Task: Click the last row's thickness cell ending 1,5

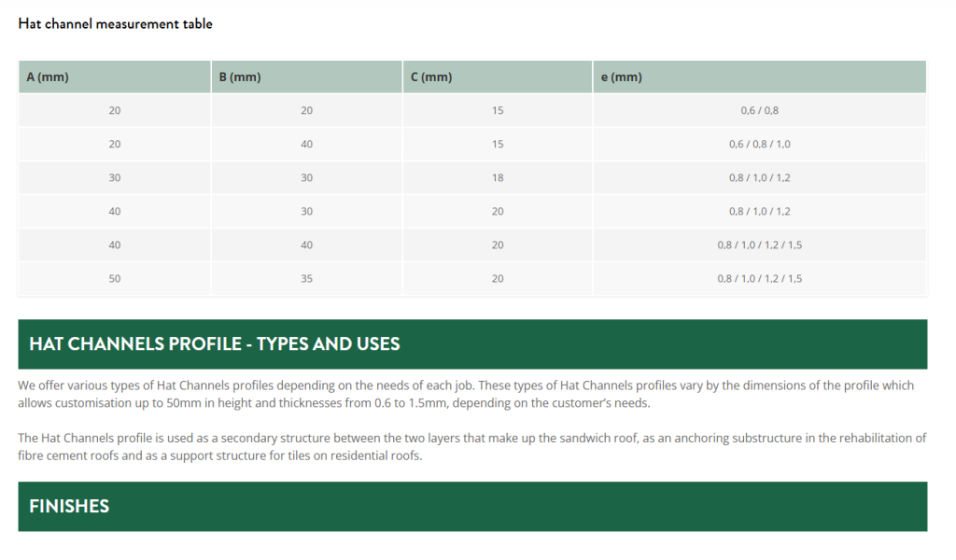Action: 759,278
